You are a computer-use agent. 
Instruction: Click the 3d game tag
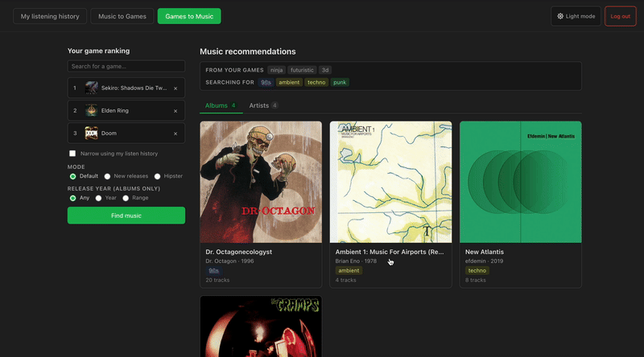[325, 70]
